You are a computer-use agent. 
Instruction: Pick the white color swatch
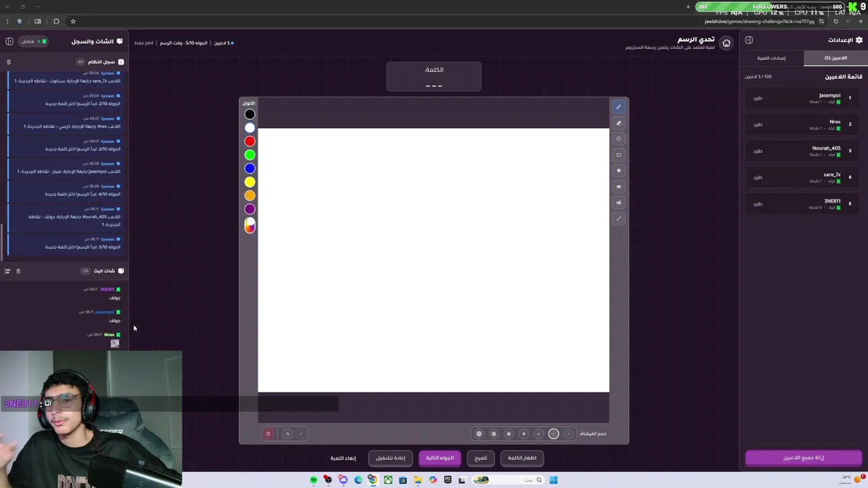(250, 128)
